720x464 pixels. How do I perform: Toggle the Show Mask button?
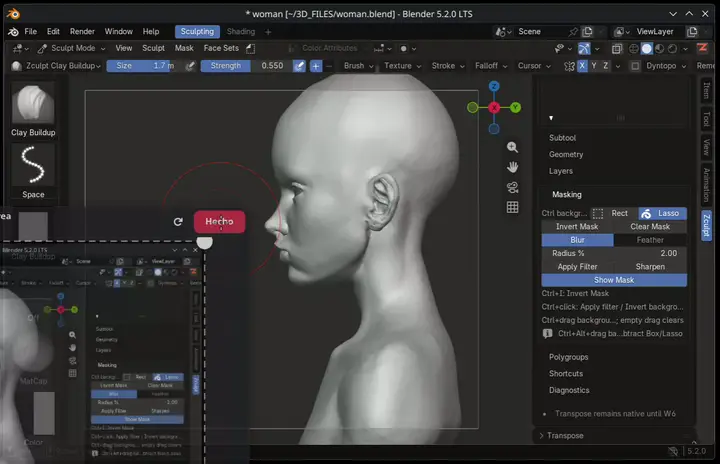614,280
